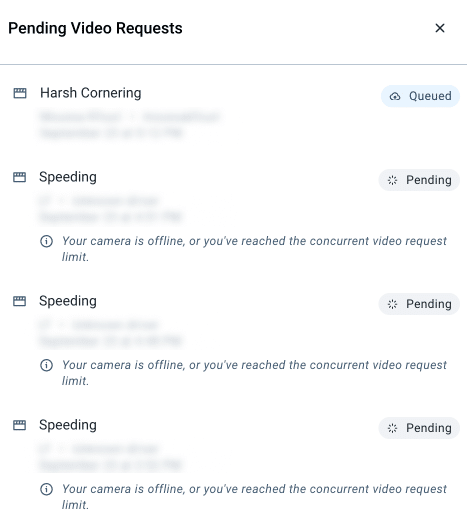Click the info icon under the second Speeding request
The image size is (467, 531).
46,365
